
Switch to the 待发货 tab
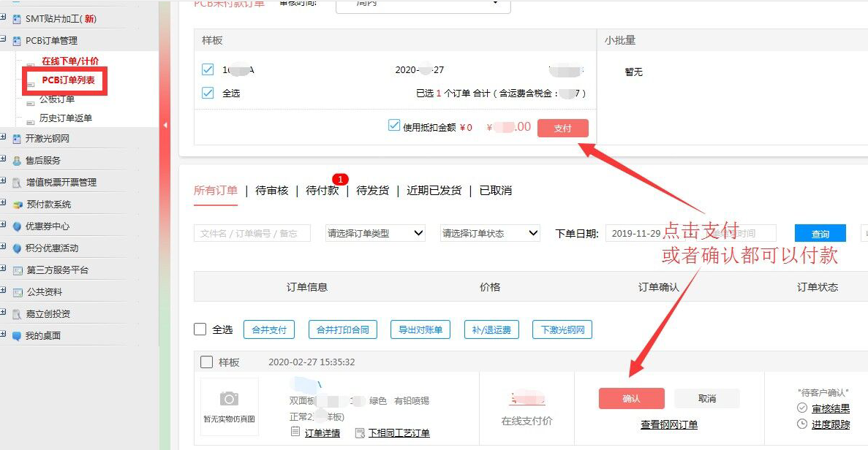pos(372,191)
